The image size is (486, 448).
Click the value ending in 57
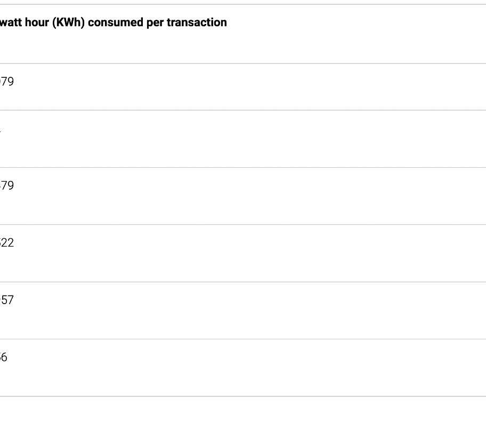pos(7,300)
